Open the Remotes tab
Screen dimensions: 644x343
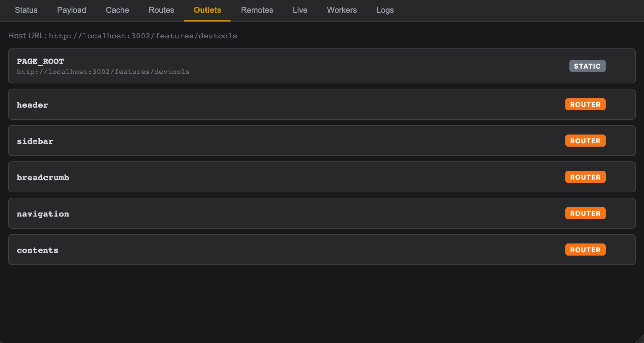click(257, 10)
